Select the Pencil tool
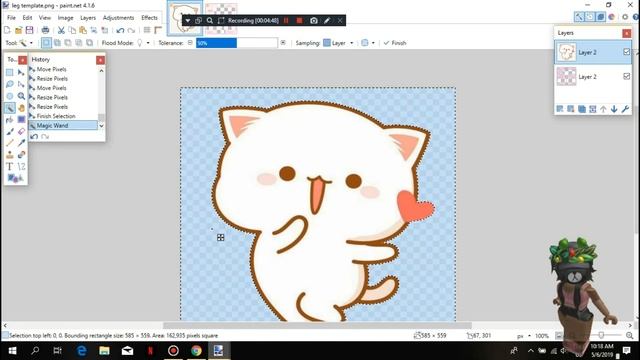The width and height of the screenshot is (640, 360). tap(10, 143)
